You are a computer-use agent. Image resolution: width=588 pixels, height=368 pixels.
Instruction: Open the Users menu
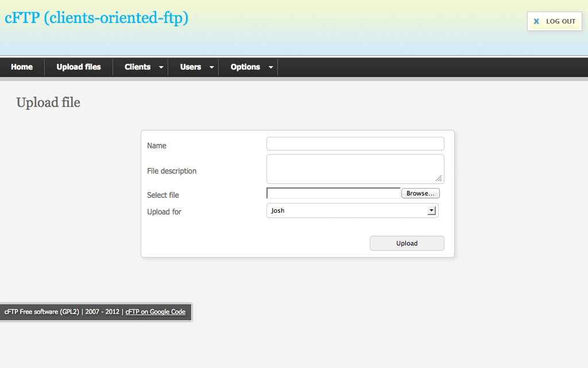click(x=190, y=67)
